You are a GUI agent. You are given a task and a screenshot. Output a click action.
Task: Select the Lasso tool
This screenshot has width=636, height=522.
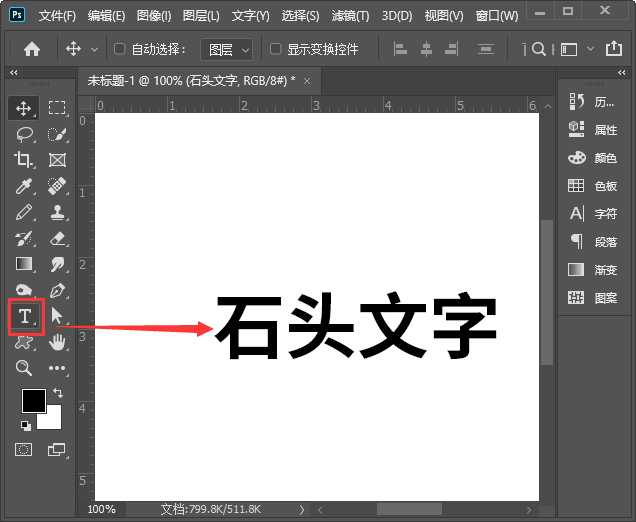pos(25,134)
